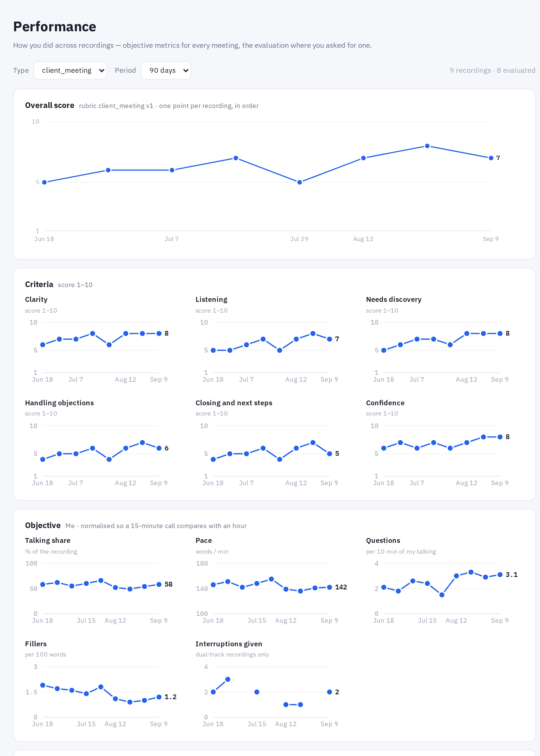Select the first Overall score data point at Jun 18
The image size is (540, 756).
[x=44, y=182]
